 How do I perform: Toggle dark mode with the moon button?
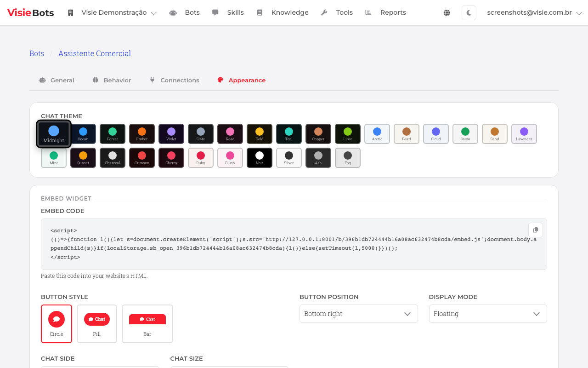coord(469,12)
